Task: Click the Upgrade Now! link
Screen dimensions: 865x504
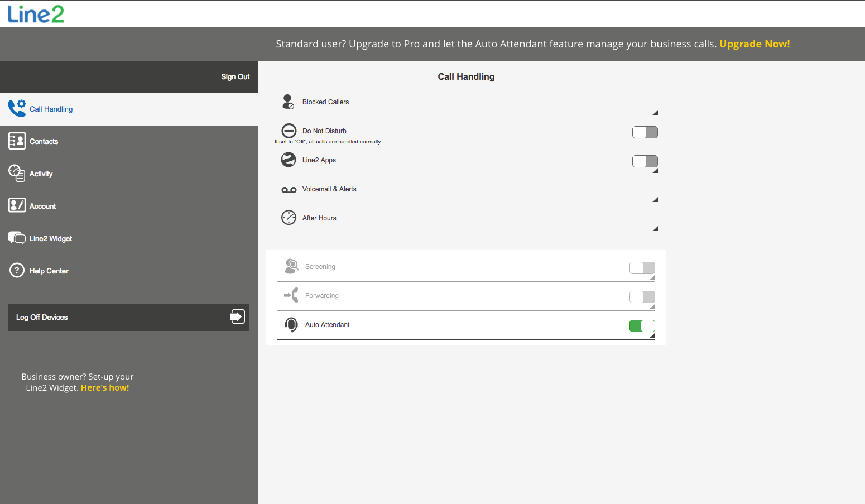Action: tap(755, 44)
